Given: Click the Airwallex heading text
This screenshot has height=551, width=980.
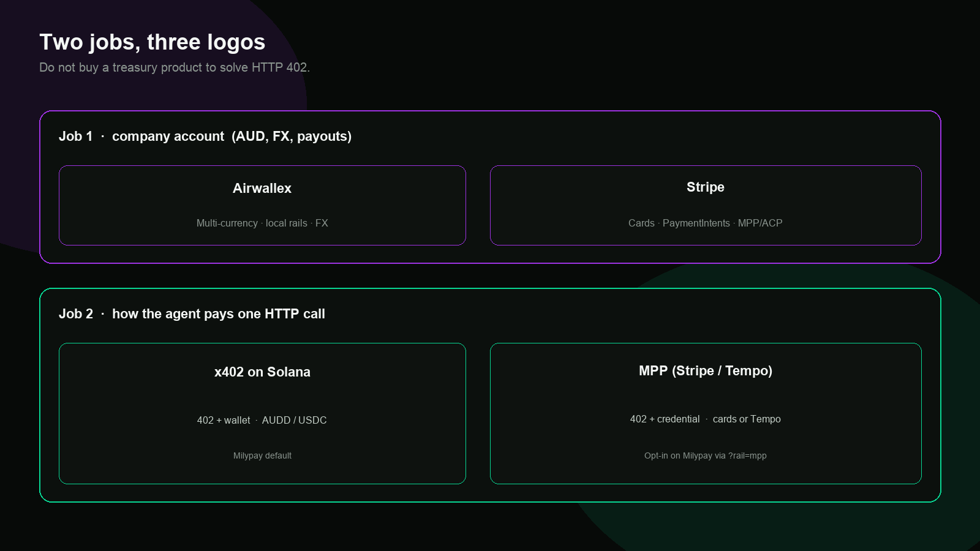Looking at the screenshot, I should click(x=262, y=188).
